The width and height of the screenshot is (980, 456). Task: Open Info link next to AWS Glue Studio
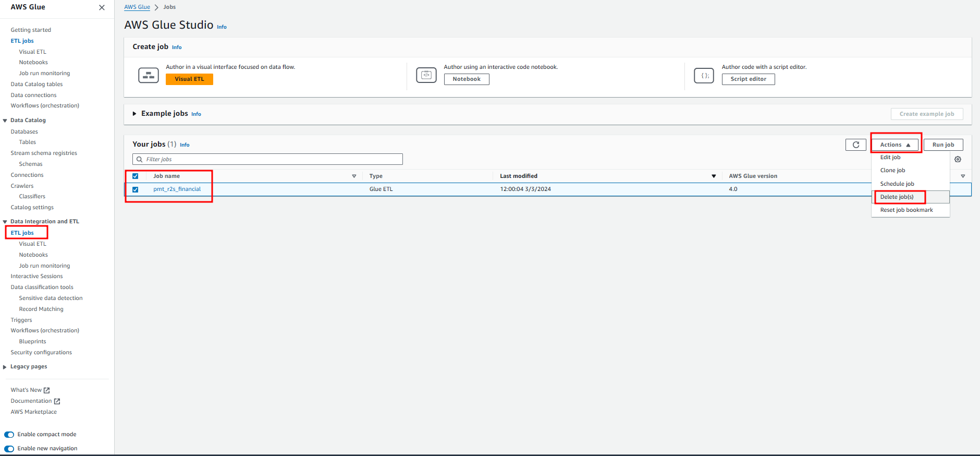[222, 27]
